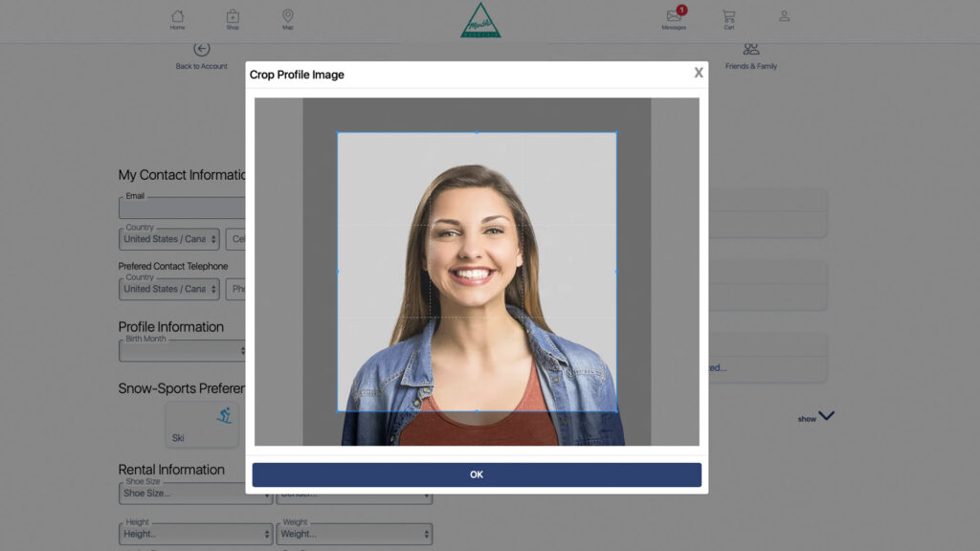
Task: Expand the Shoe Size dropdown
Action: pyautogui.click(x=195, y=494)
